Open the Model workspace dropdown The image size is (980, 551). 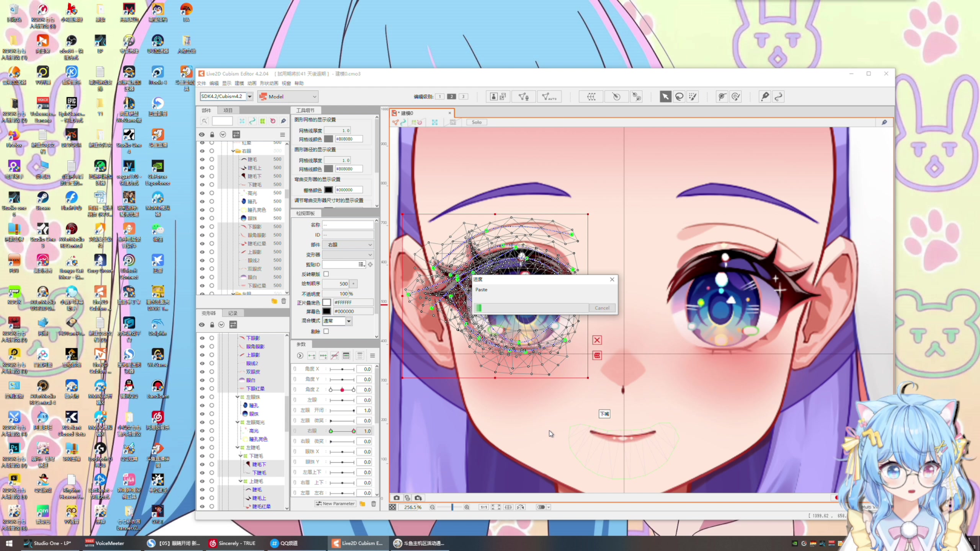(289, 96)
